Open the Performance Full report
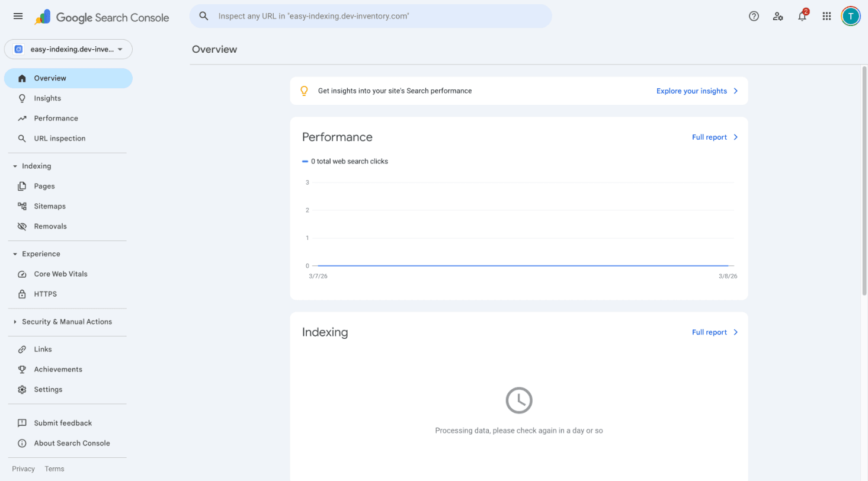868x481 pixels. click(x=710, y=137)
